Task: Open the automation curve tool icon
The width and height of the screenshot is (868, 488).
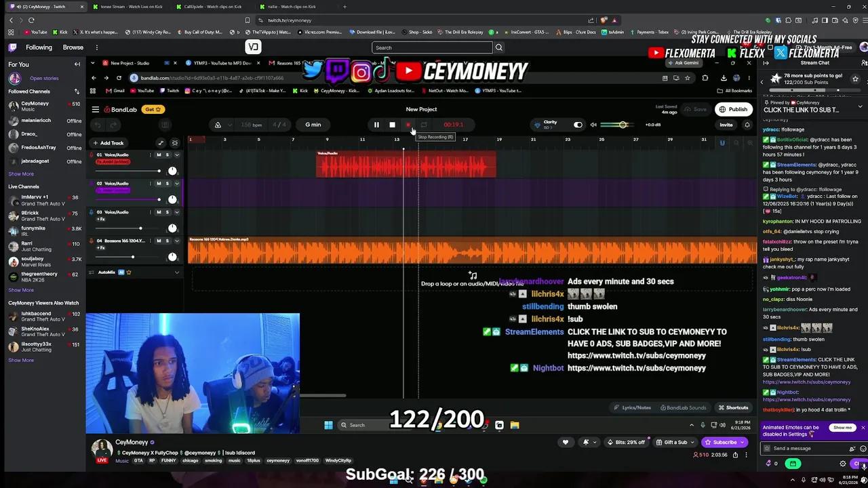Action: coord(161,143)
